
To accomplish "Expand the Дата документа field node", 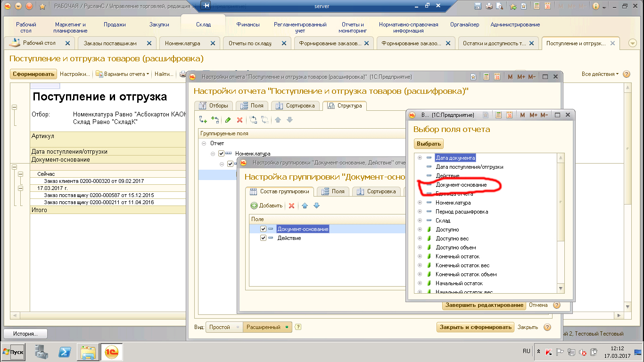I will [420, 158].
